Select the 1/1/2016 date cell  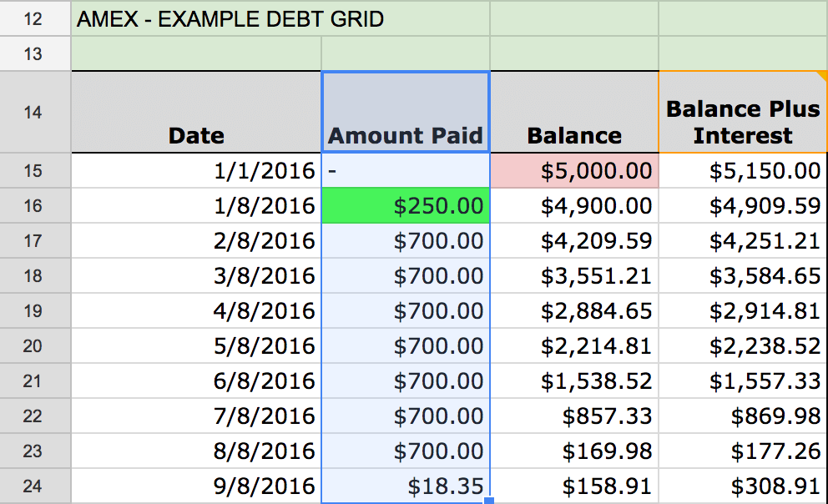pos(196,171)
